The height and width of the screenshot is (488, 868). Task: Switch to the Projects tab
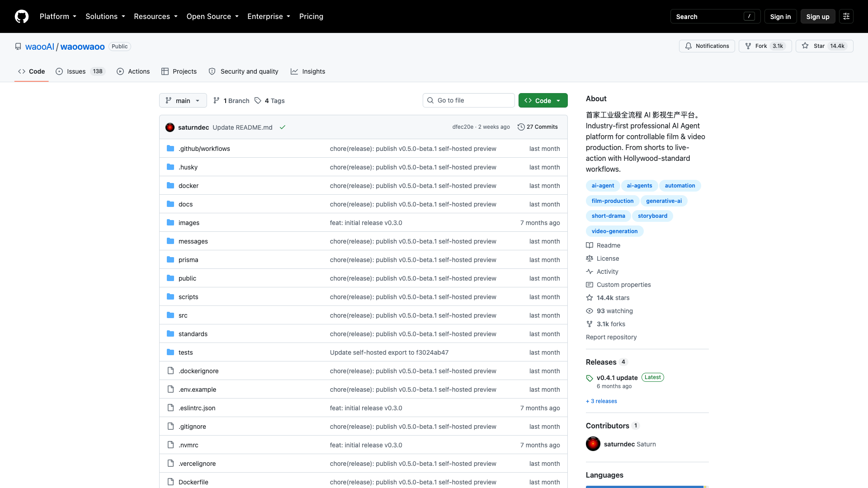click(x=179, y=71)
